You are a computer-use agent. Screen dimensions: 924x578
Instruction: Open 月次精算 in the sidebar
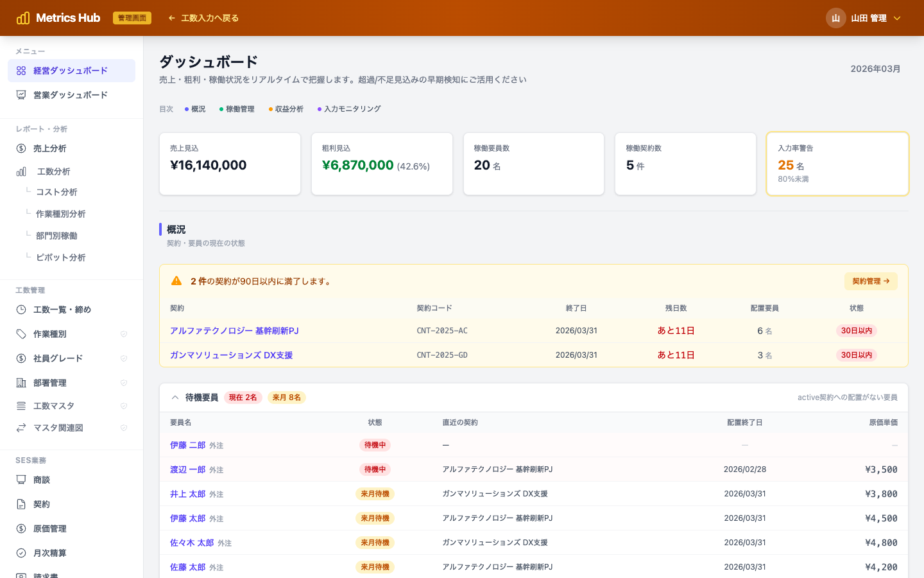(50, 553)
